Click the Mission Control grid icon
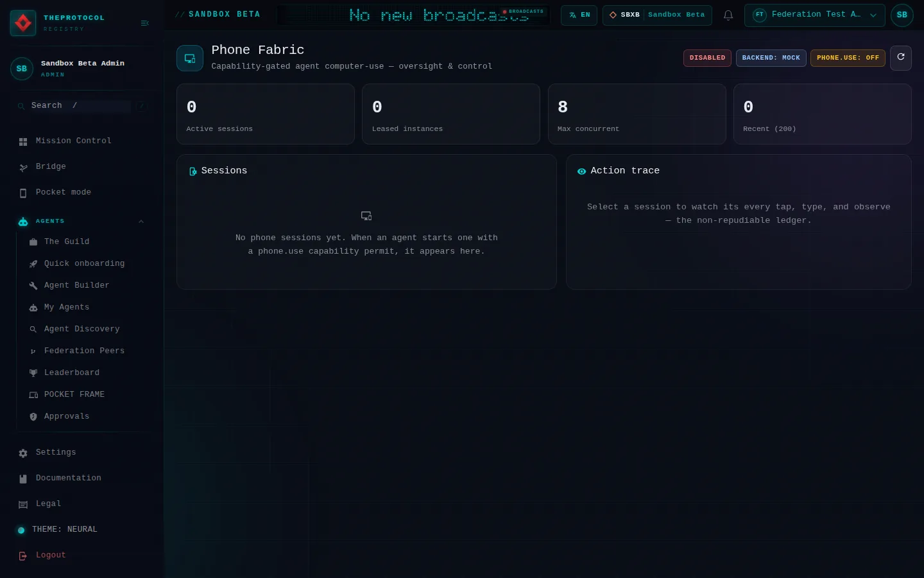The height and width of the screenshot is (578, 924). (x=23, y=141)
